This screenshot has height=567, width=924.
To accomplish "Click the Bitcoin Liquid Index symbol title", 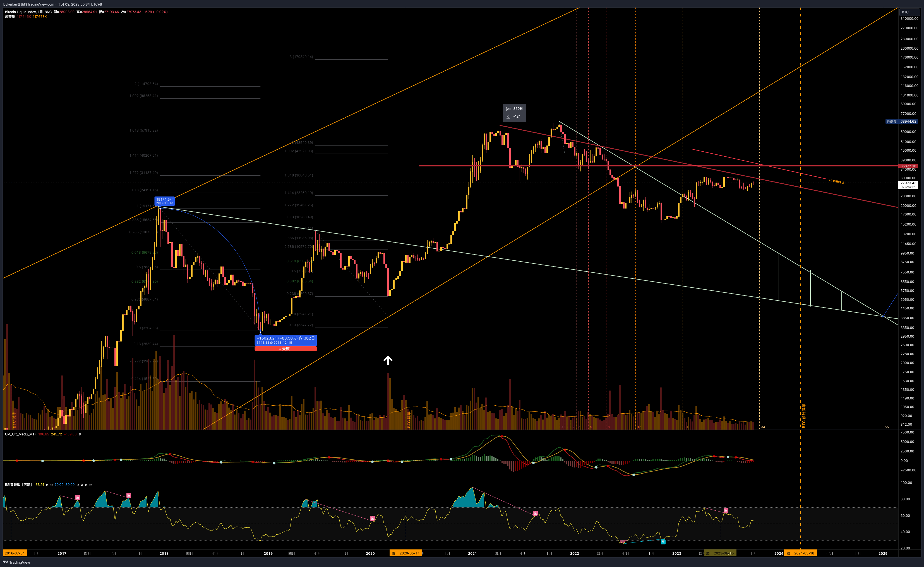I will tap(28, 12).
